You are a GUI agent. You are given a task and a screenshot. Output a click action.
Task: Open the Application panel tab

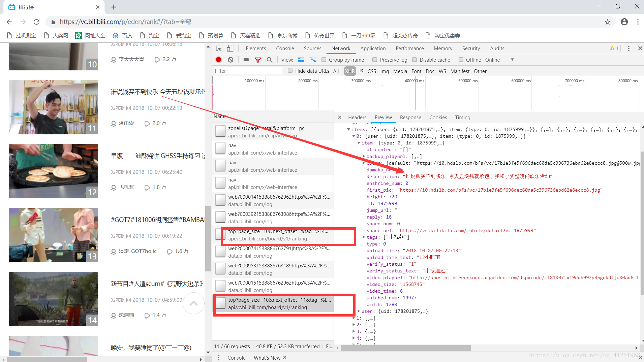pos(373,48)
